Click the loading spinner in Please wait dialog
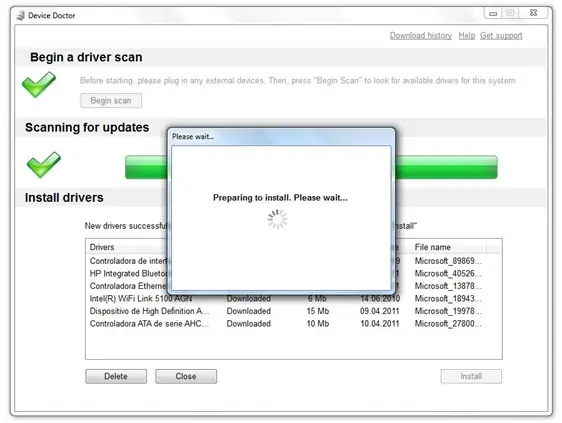Image resolution: width=562 pixels, height=423 pixels. pyautogui.click(x=277, y=219)
